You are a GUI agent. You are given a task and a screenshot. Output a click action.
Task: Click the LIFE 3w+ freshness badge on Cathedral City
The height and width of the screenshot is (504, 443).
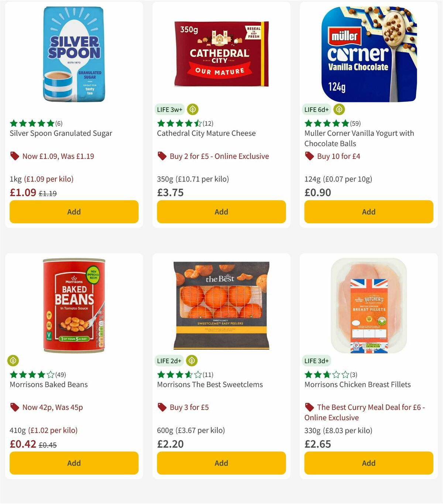[x=169, y=109]
